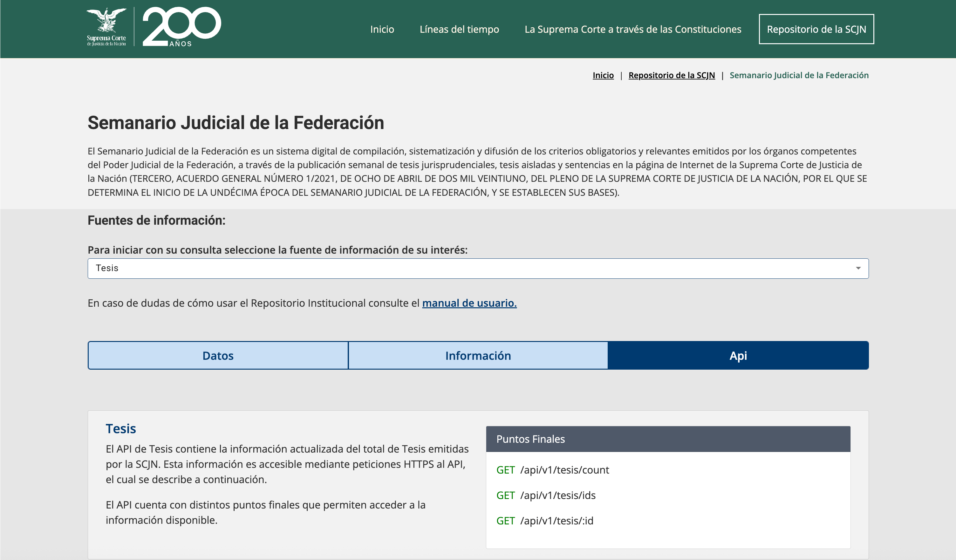Switch to the Datos tab

218,356
